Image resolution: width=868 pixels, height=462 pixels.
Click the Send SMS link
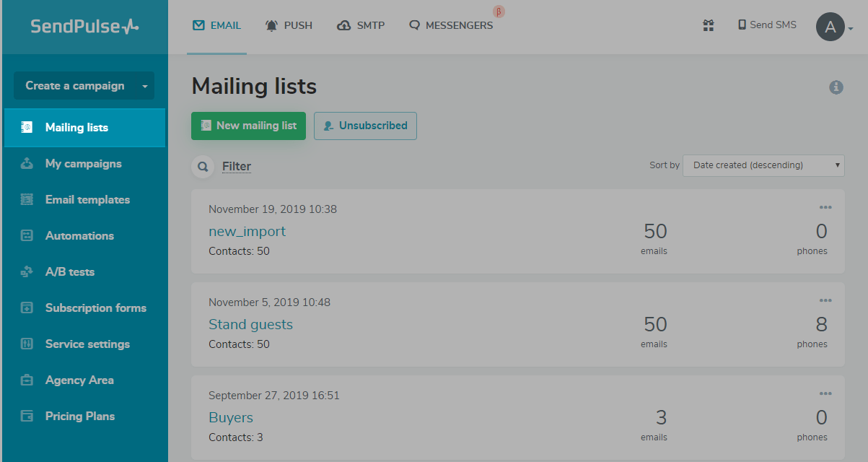pyautogui.click(x=767, y=25)
